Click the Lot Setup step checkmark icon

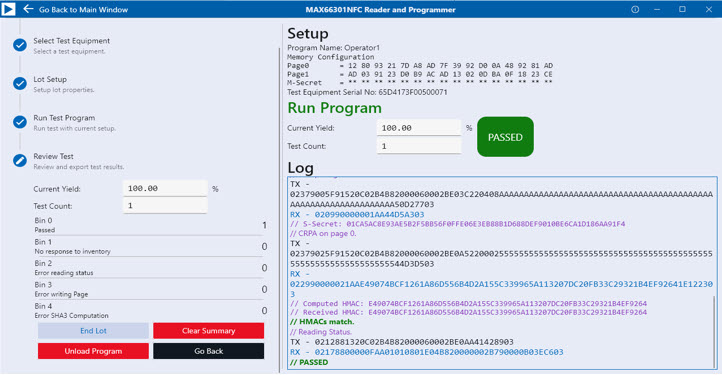[20, 83]
